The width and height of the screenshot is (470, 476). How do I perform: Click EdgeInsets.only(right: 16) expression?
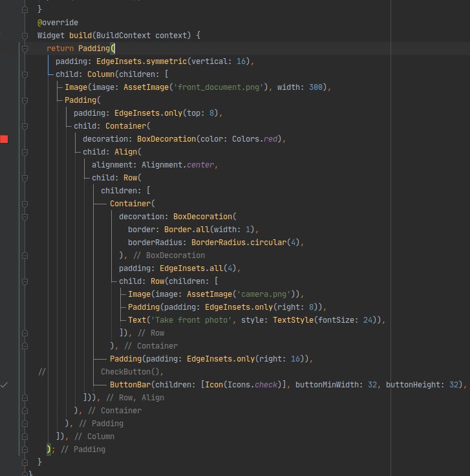click(x=246, y=359)
